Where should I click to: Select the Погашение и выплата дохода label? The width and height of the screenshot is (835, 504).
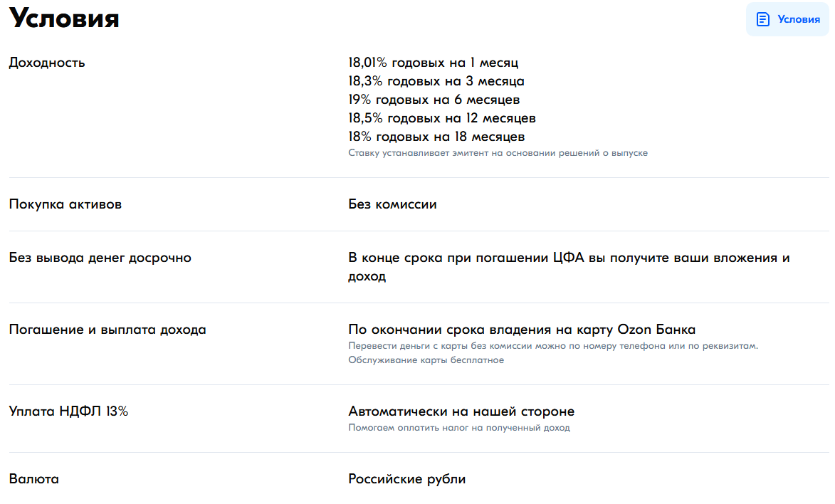[x=107, y=330]
